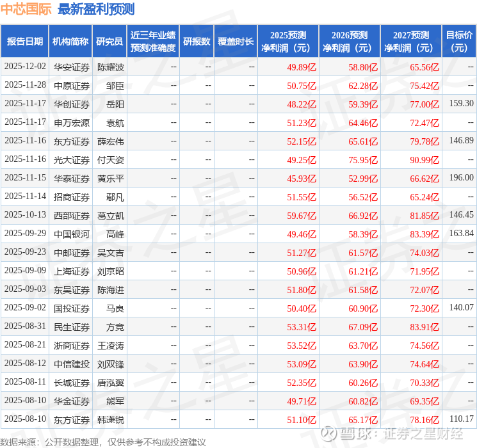Select analyst cell 韩潇锐
477x448 pixels.
pos(111,420)
